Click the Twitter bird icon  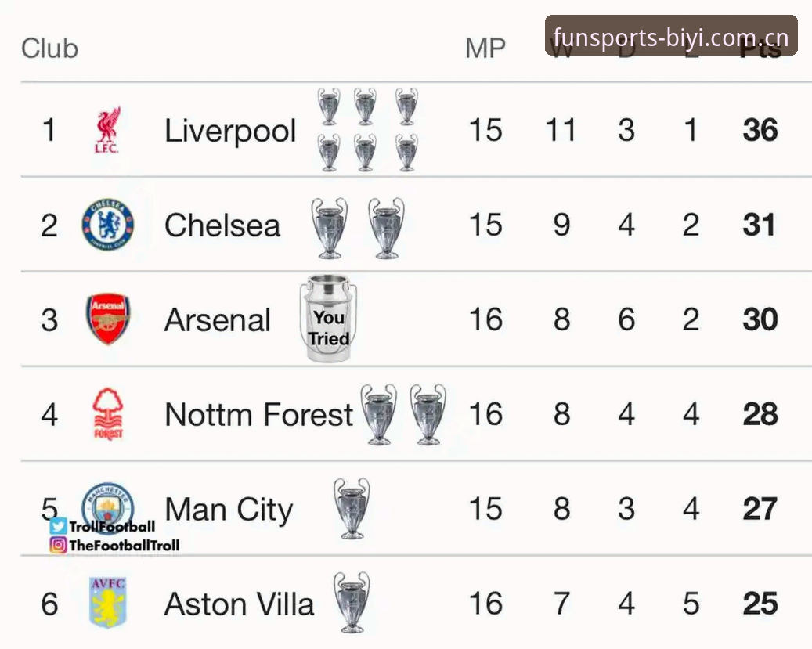click(x=59, y=526)
